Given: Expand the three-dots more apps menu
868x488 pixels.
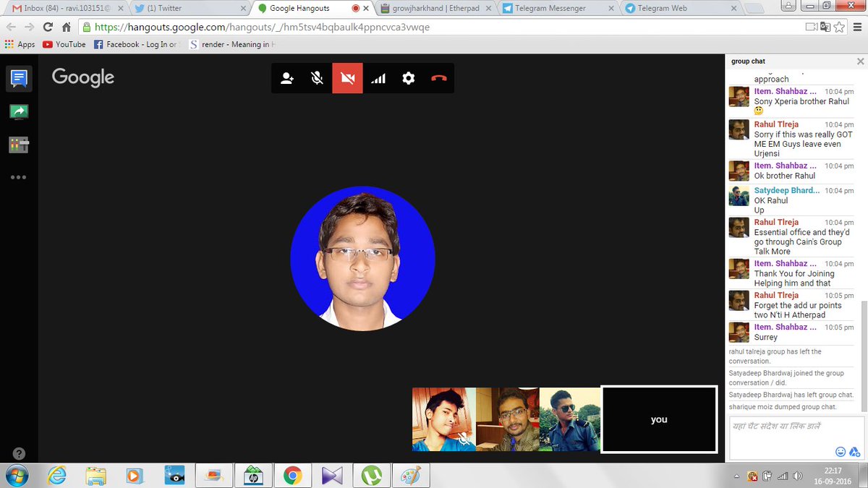Looking at the screenshot, I should pos(19,177).
